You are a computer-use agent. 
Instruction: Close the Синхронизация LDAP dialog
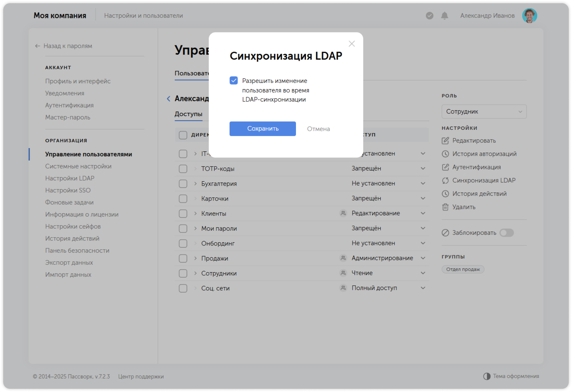coord(351,44)
